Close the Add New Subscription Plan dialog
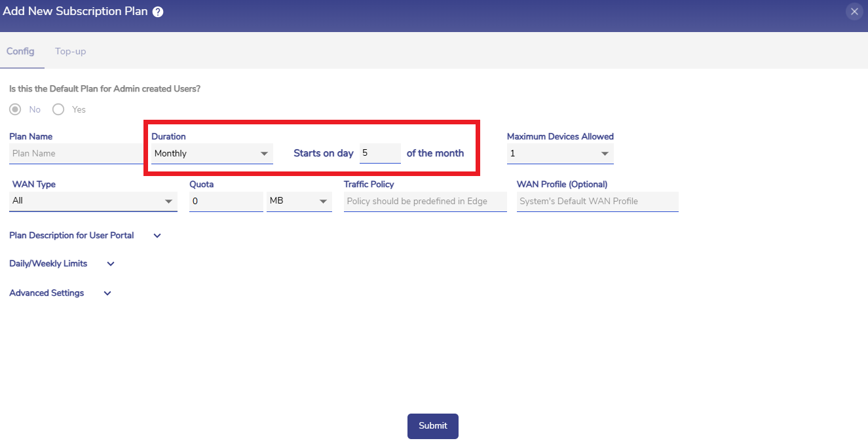 click(x=854, y=12)
